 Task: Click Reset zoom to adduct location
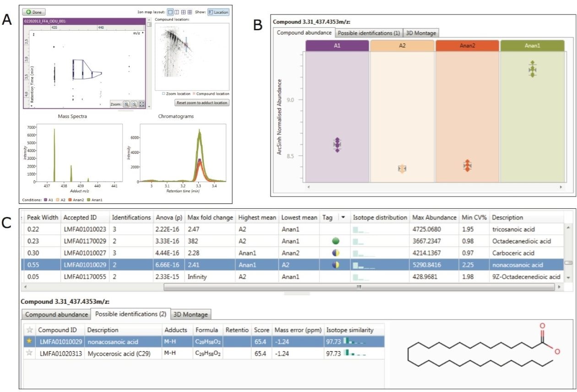pos(201,103)
